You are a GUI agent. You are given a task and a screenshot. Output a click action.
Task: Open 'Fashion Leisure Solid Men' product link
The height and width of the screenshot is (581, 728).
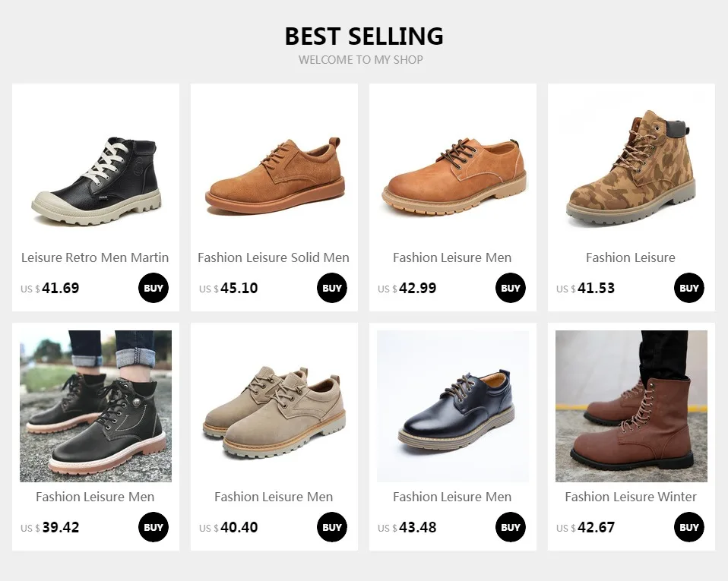[x=274, y=257]
